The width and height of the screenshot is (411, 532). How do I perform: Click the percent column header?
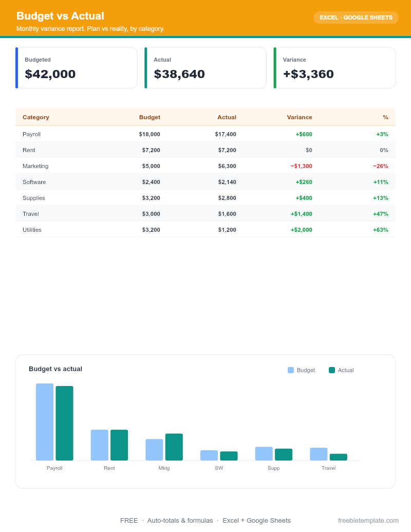385,117
